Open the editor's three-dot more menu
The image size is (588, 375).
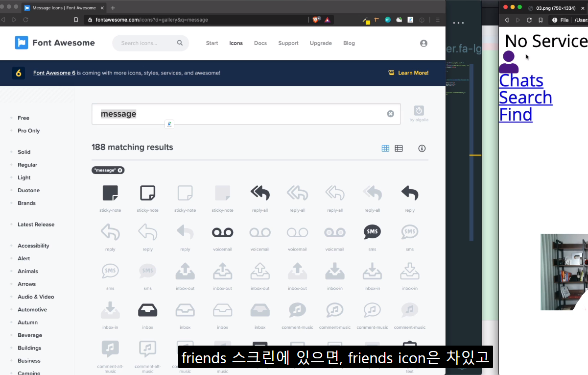tap(458, 23)
